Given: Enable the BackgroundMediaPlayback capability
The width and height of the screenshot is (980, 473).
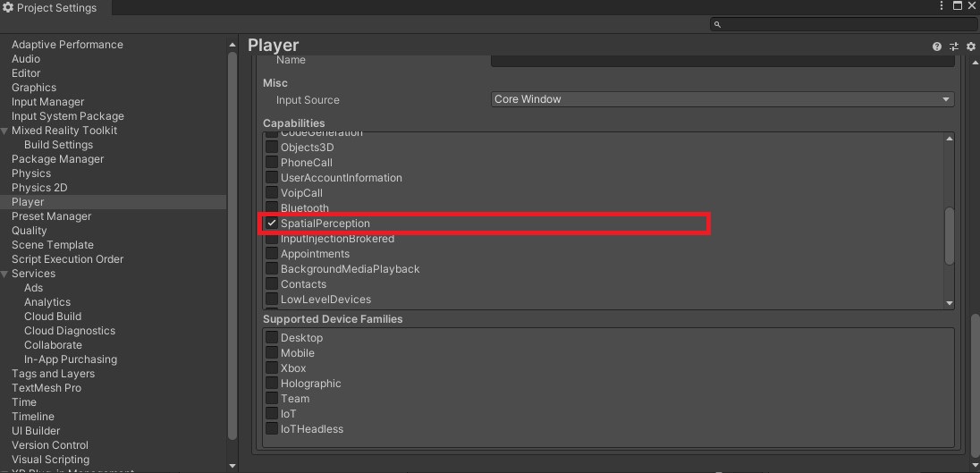Looking at the screenshot, I should [x=272, y=268].
